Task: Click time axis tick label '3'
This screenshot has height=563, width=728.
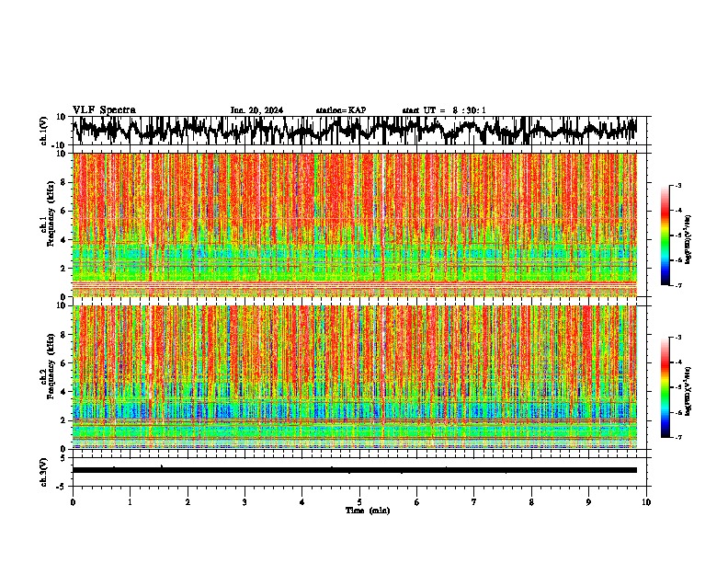Action: coord(245,502)
